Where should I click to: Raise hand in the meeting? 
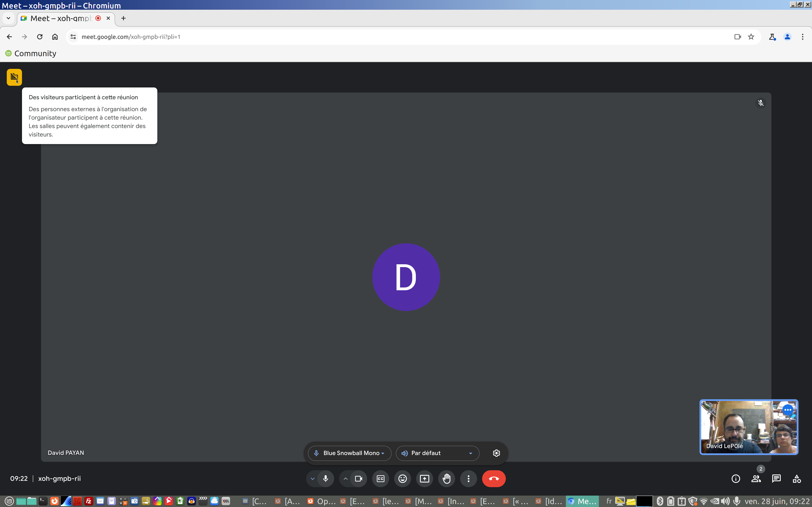447,479
